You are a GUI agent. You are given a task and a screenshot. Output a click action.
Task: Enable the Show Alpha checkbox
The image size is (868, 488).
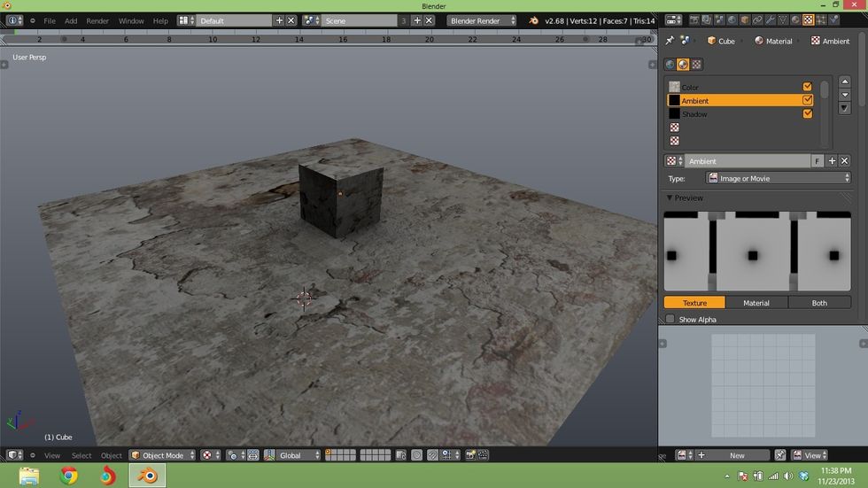click(x=670, y=319)
